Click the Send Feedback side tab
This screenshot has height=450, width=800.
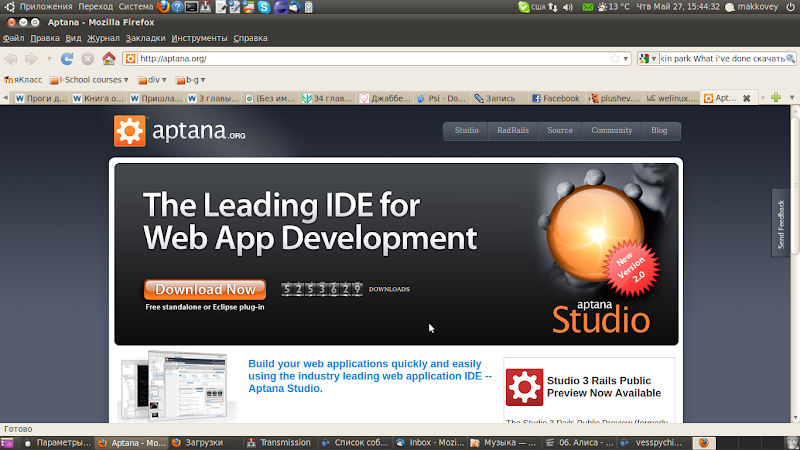tap(781, 223)
